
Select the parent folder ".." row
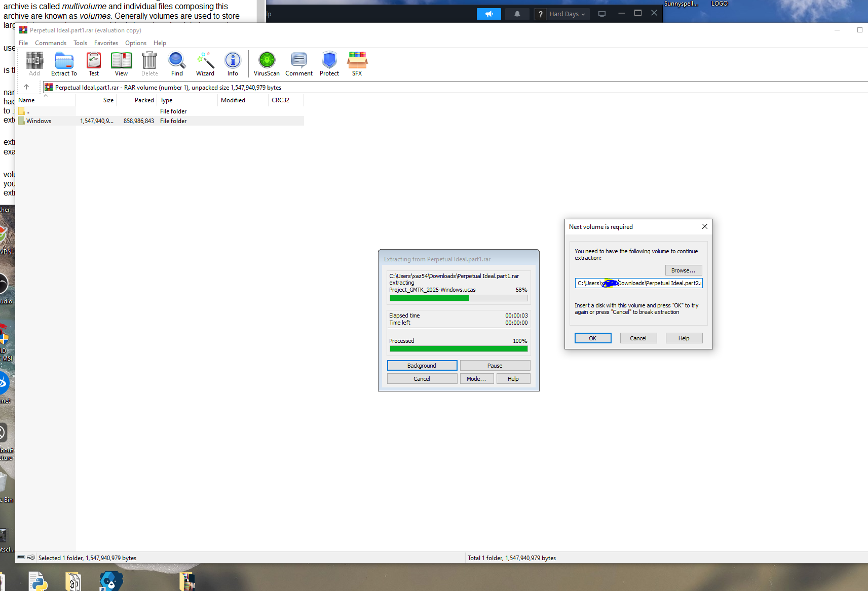pos(161,111)
